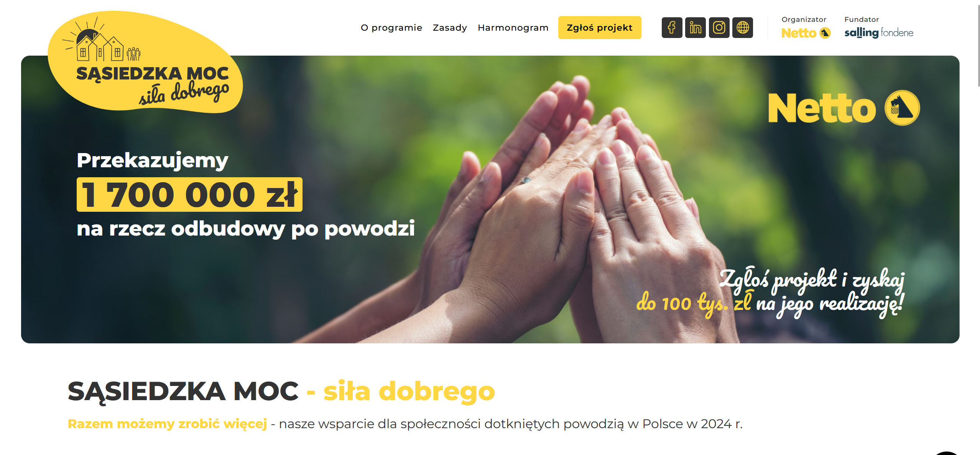
Task: Click the Razem możemy zrobić więcej text
Action: (167, 424)
